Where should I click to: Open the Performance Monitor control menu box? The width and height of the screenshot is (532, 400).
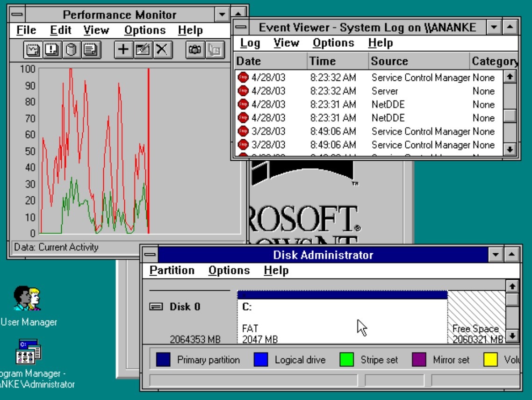16,15
